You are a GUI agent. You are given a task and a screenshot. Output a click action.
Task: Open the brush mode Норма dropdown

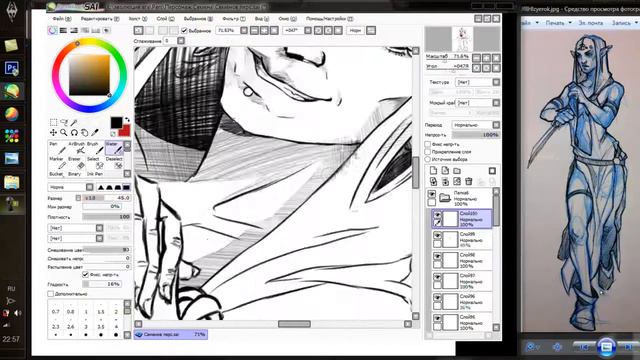[x=71, y=187]
